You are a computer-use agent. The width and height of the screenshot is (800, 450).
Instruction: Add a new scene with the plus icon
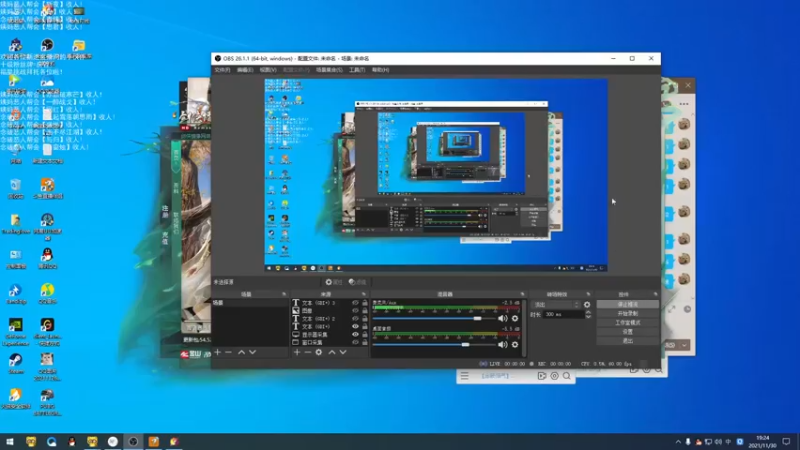(x=217, y=352)
